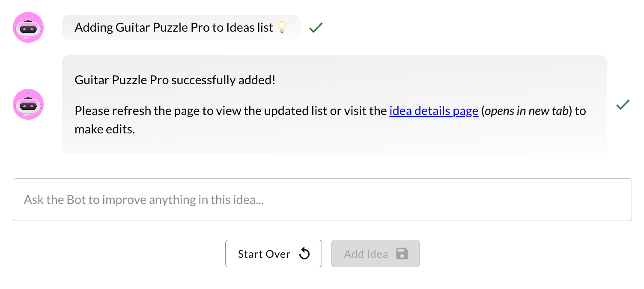The width and height of the screenshot is (644, 289).
Task: Click the green checkmark beside the success bubble
Action: coord(623,104)
